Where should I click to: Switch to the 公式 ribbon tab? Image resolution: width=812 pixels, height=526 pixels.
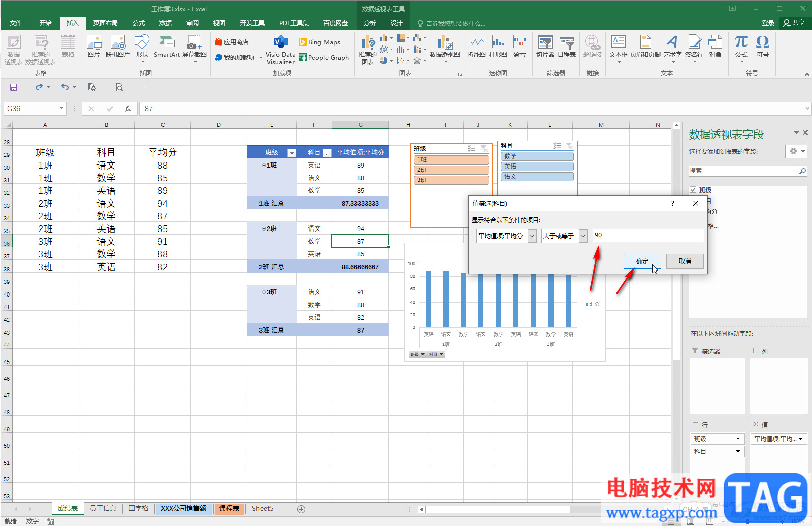pos(139,23)
